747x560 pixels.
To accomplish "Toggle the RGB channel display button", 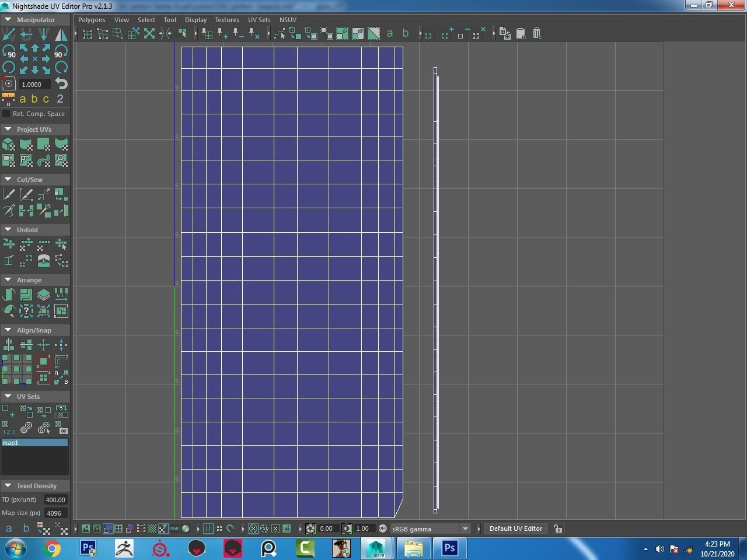I will [x=174, y=528].
